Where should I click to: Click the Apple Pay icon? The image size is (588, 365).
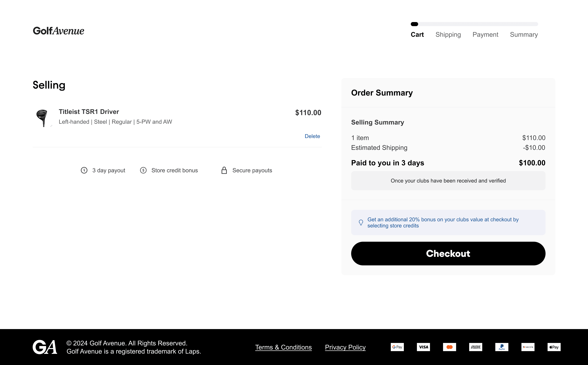coord(554,347)
